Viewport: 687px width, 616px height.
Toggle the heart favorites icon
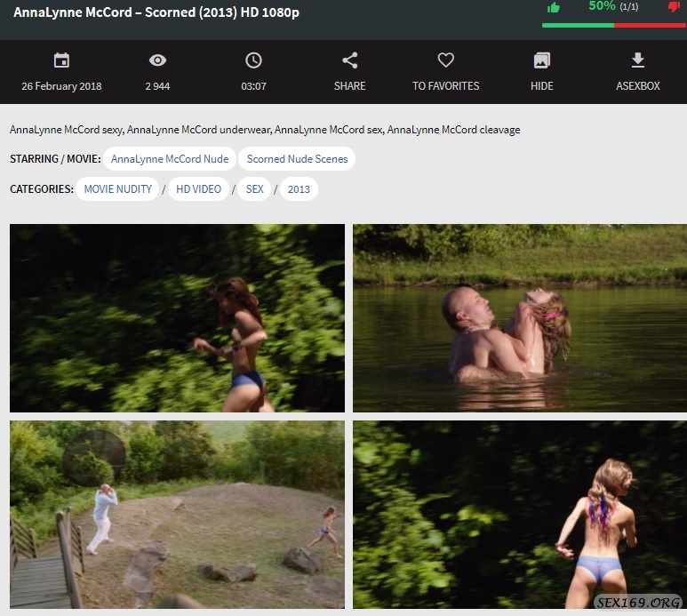(445, 60)
